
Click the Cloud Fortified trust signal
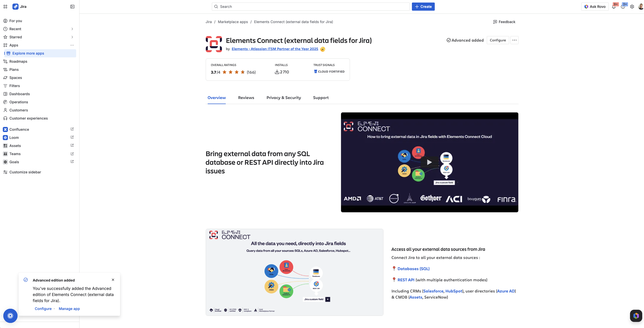329,72
